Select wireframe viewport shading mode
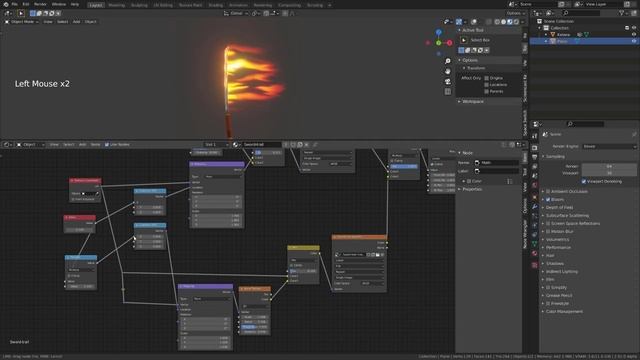640x360 pixels. (497, 22)
